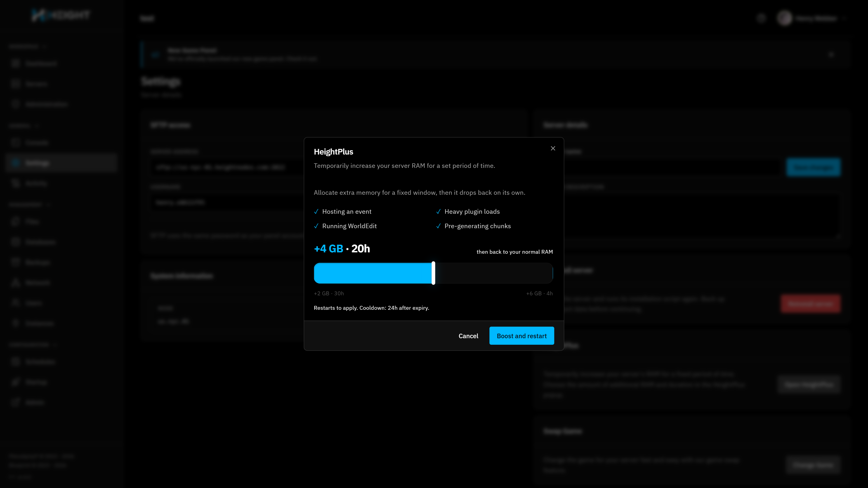Click the checkmark beside Running WorldEdit
Screen dimensions: 868x488
(x=316, y=226)
